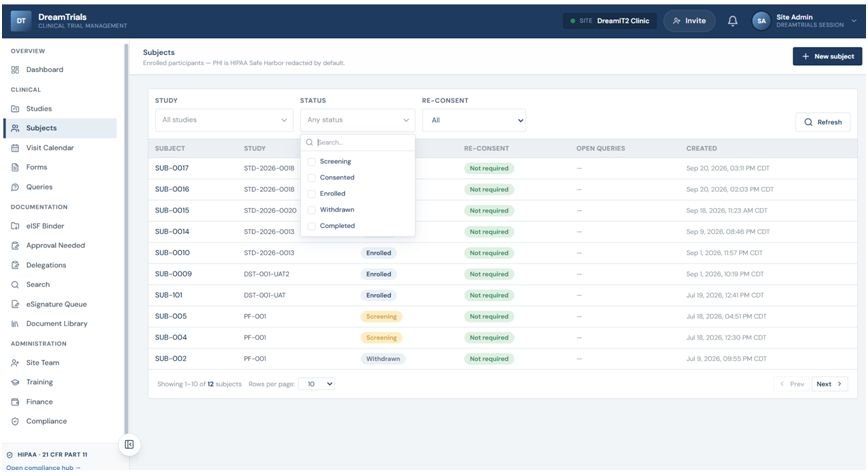Refresh the subjects list
Image resolution: width=868 pixels, height=472 pixels.
tap(823, 122)
